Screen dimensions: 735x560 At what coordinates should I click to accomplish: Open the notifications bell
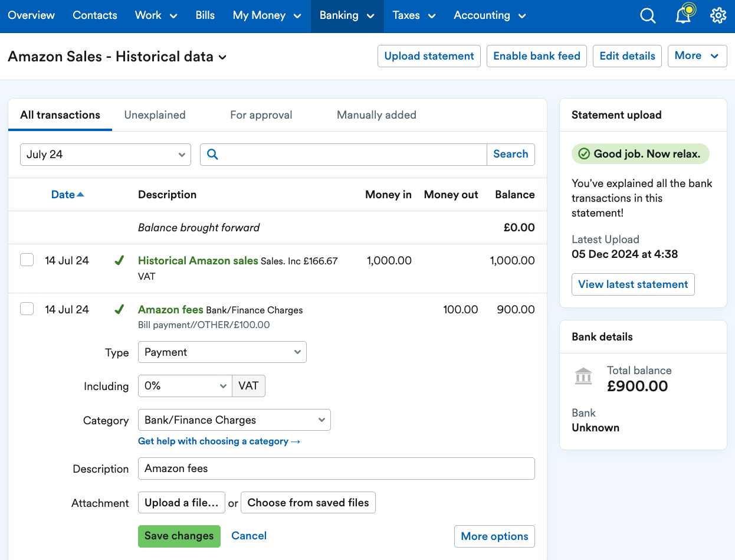683,16
